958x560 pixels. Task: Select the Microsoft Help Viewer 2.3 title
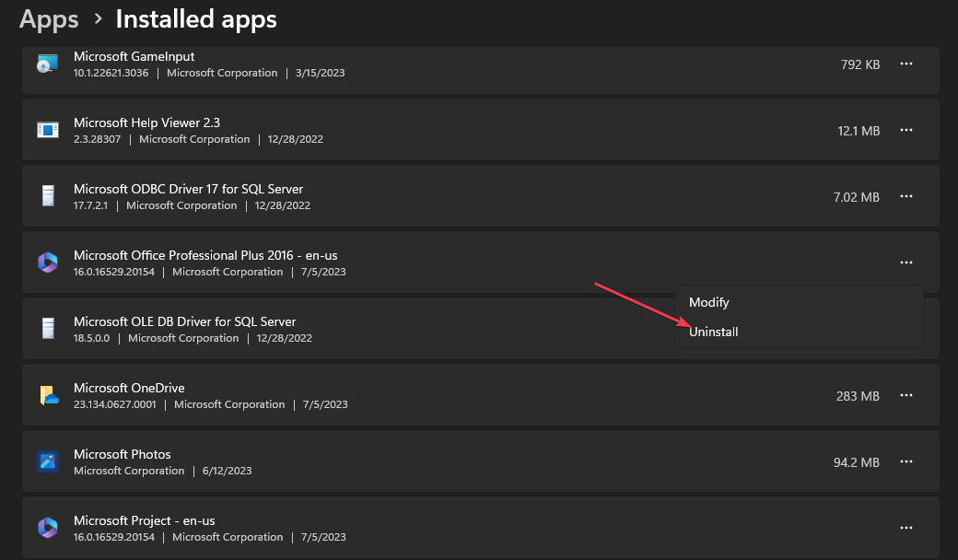coord(146,122)
